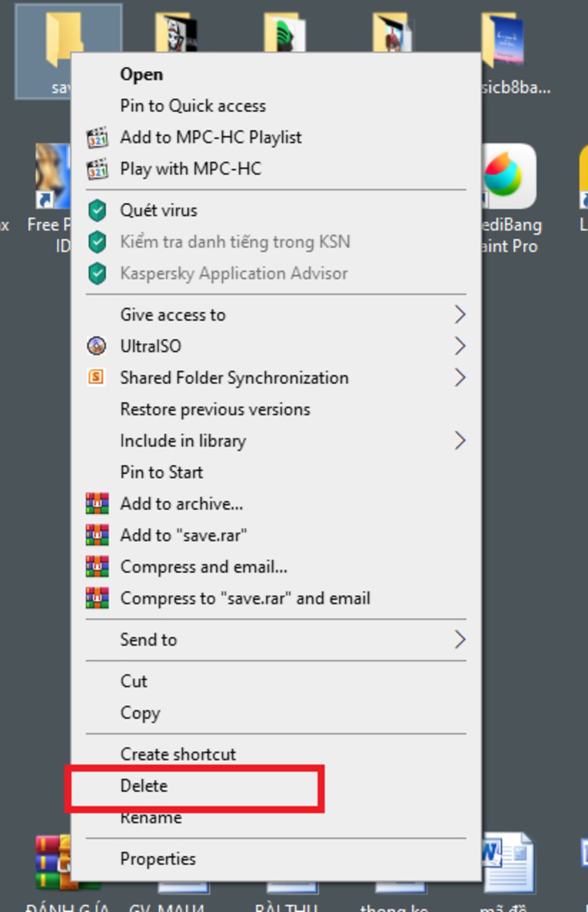Select Kiểm tra danh tiếng trong KSN

coord(235,242)
